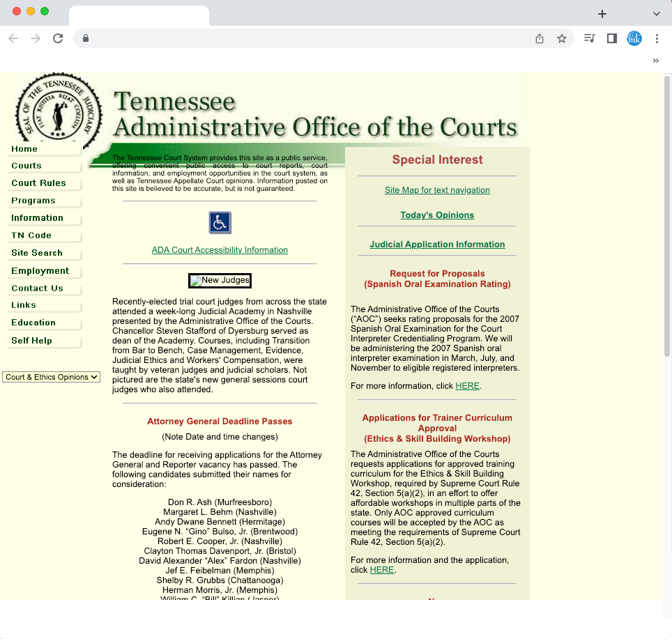Open the Chrome three-dot menu
The height and width of the screenshot is (641, 672).
[657, 38]
